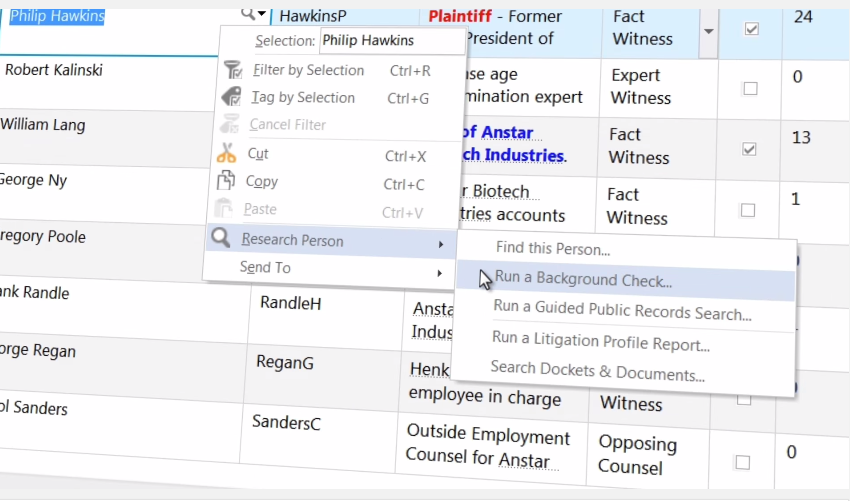Uncheck the checkbox in William Lang row
850x501 pixels.
tap(749, 149)
